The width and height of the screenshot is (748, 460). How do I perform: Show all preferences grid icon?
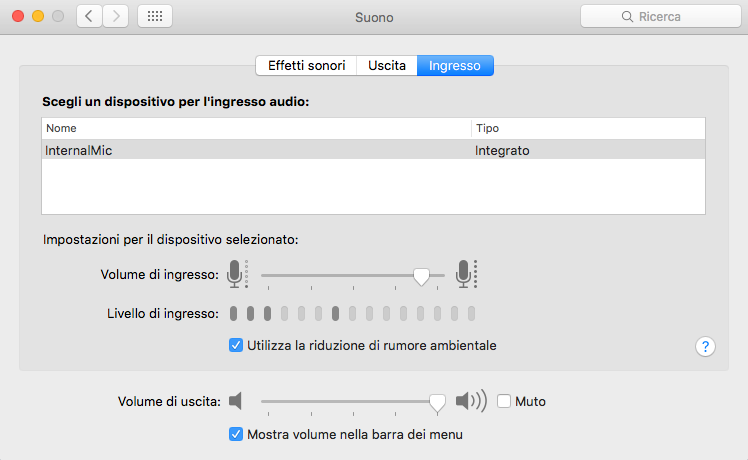point(154,17)
